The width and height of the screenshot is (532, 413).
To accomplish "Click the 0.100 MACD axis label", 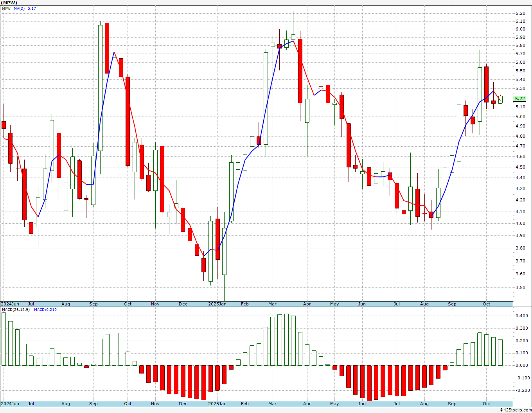I will coord(521,353).
